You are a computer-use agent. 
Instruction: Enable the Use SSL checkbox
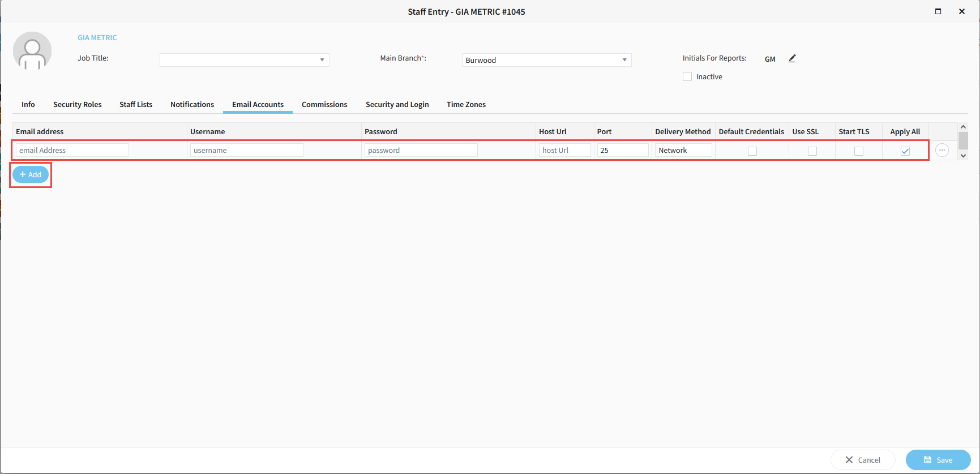[x=812, y=151]
